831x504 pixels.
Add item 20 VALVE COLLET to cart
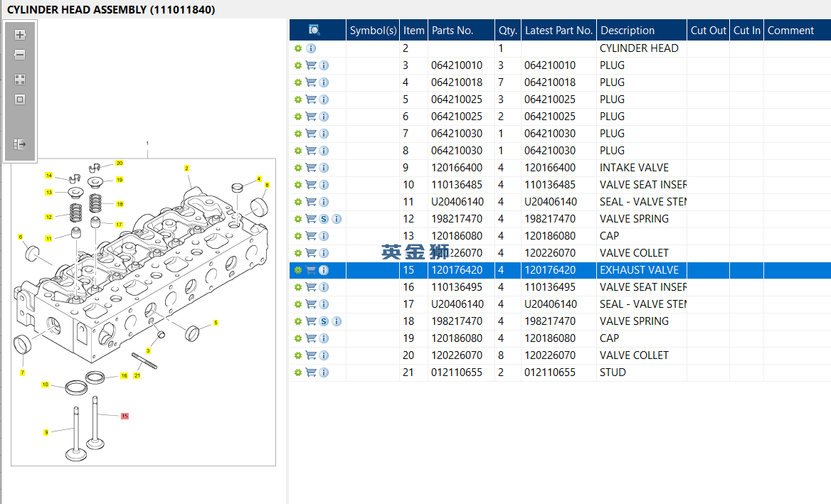pos(311,355)
